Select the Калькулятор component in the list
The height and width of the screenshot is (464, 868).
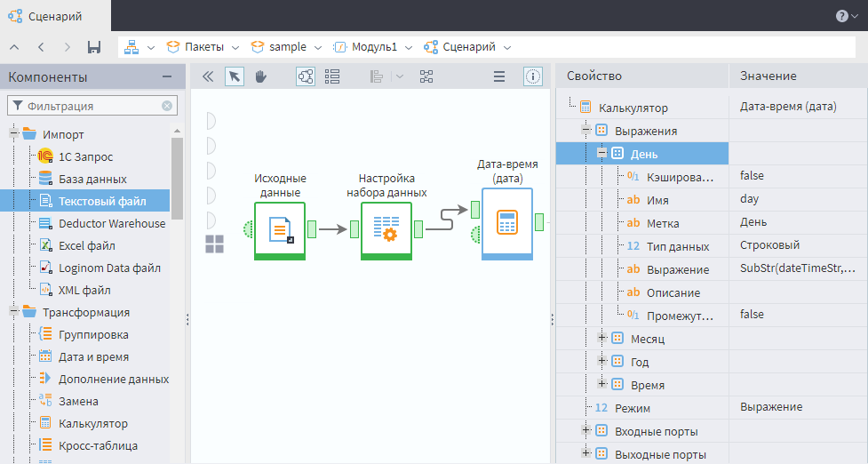coord(93,423)
